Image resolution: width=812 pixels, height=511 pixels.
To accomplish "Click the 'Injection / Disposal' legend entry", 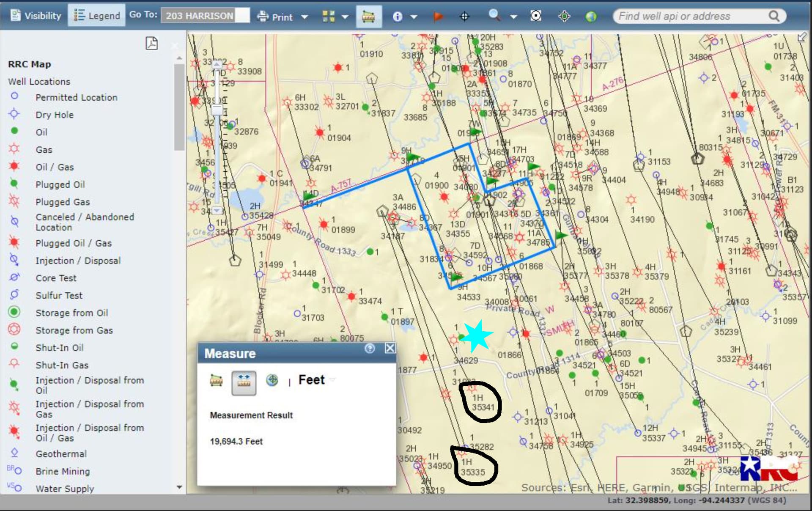I will pyautogui.click(x=78, y=261).
